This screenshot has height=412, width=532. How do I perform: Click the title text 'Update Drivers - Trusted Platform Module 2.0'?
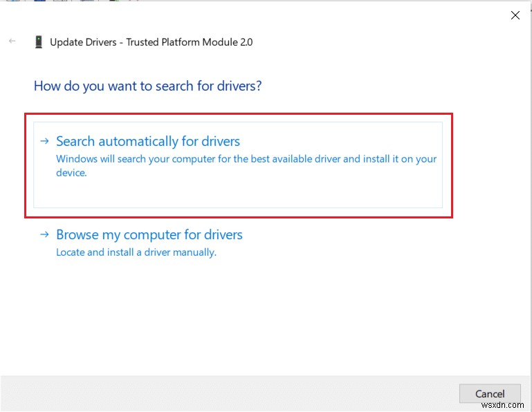point(152,42)
